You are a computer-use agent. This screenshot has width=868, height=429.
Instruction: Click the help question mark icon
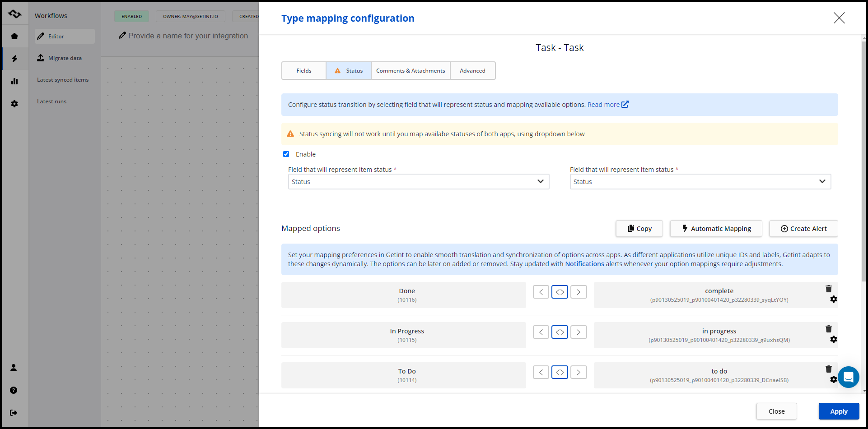point(14,390)
